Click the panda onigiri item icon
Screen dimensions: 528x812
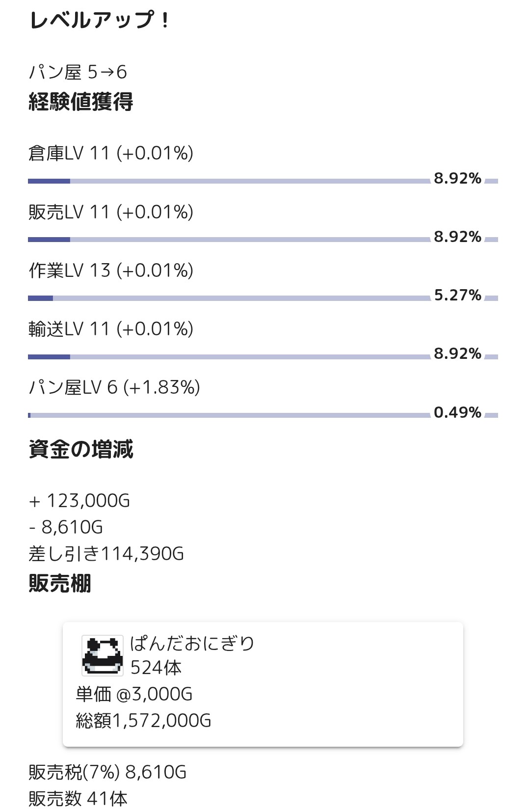tap(102, 655)
